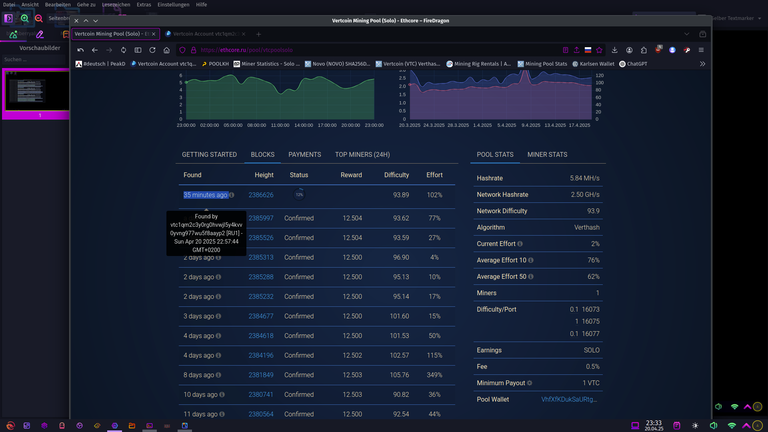The width and height of the screenshot is (768, 432).
Task: Switch to the BLOCKS tab
Action: [x=263, y=155]
